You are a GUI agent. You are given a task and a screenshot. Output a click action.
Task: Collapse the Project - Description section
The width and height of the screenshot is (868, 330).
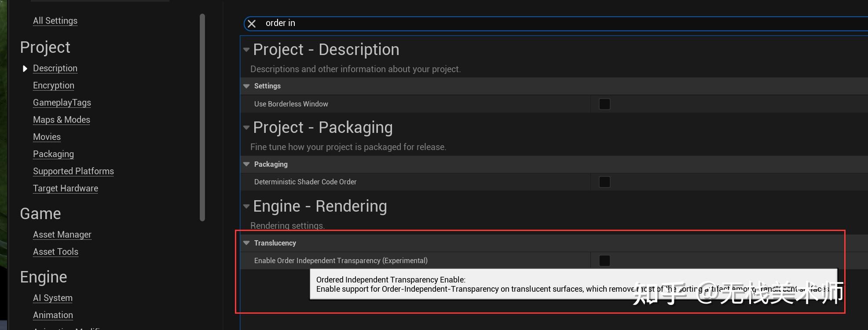click(x=246, y=50)
